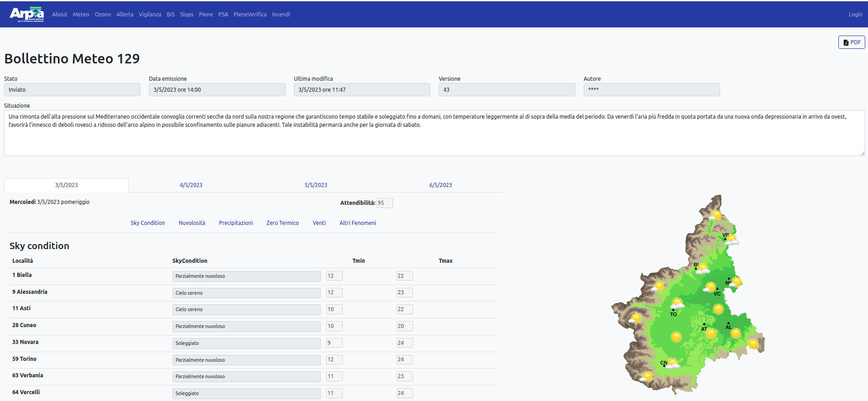
Task: Click inside the Situazione text area
Action: click(x=434, y=133)
